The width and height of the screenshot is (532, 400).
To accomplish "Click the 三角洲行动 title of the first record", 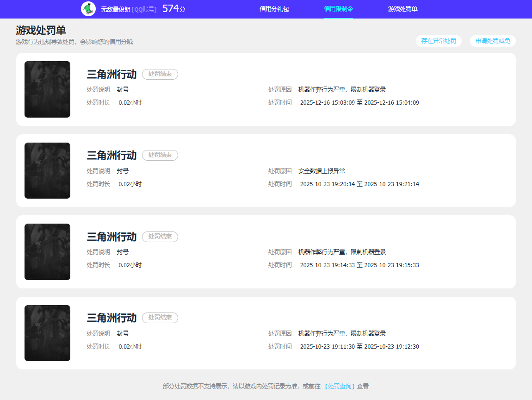I will pos(111,73).
